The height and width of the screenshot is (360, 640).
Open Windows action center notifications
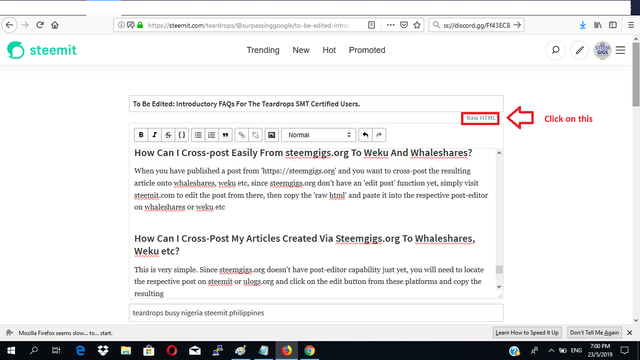point(624,351)
